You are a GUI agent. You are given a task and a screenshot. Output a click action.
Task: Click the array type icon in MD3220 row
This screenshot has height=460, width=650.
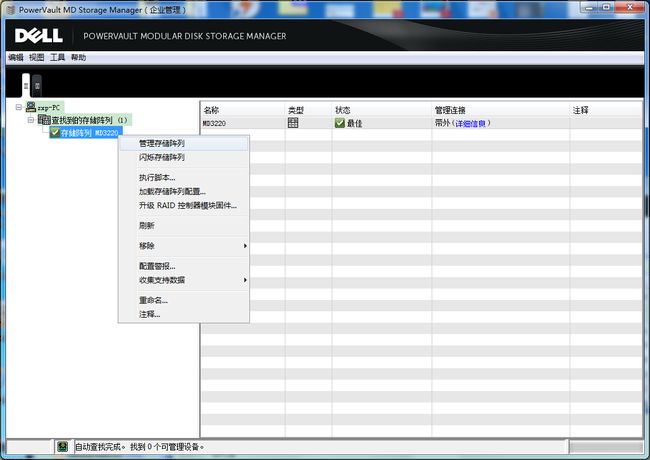pos(293,123)
